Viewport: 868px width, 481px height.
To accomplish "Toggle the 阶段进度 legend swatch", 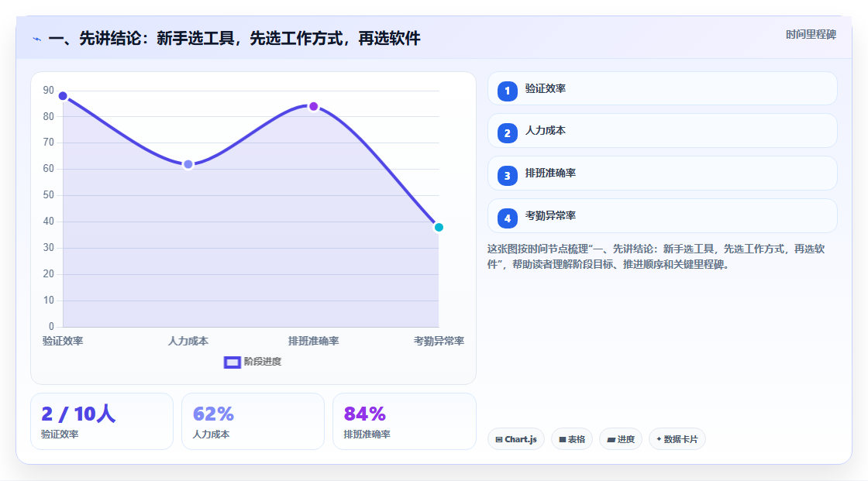I will [x=232, y=362].
